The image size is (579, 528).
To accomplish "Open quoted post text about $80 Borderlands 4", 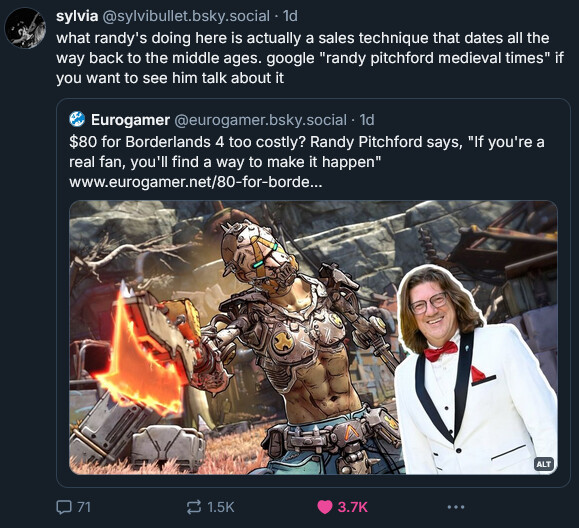I will pos(307,152).
